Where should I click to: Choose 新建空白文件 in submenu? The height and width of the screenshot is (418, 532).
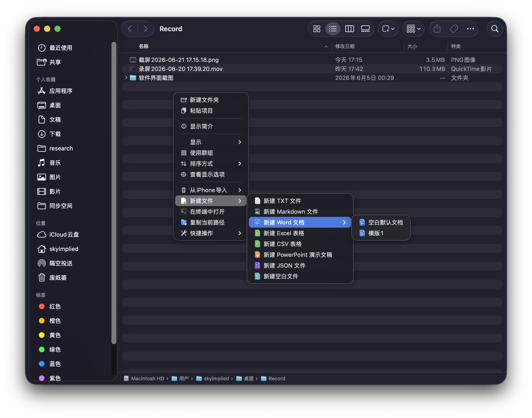(300, 276)
